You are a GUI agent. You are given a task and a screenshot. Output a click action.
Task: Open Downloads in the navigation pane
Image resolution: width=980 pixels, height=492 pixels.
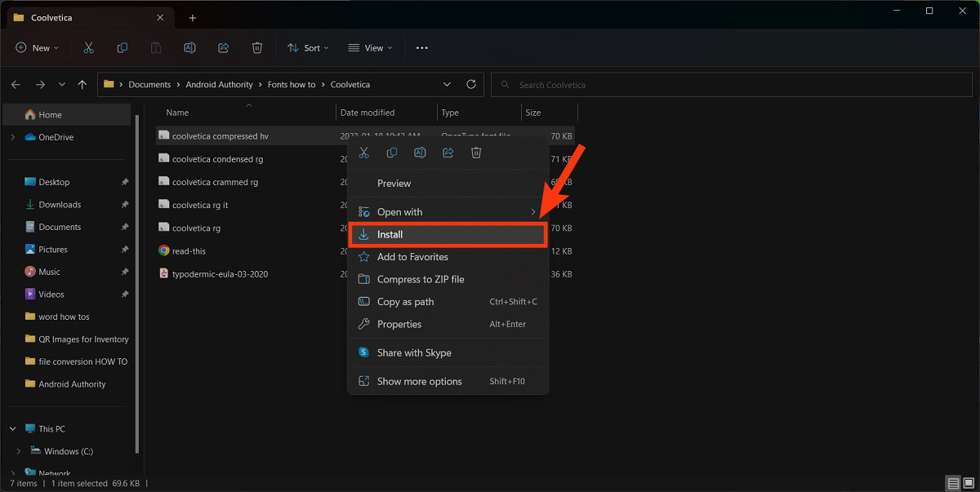click(60, 205)
